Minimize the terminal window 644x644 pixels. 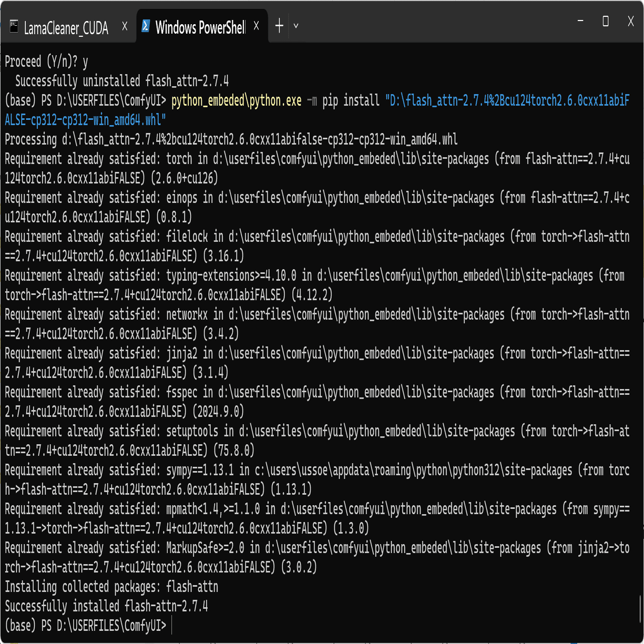(580, 22)
